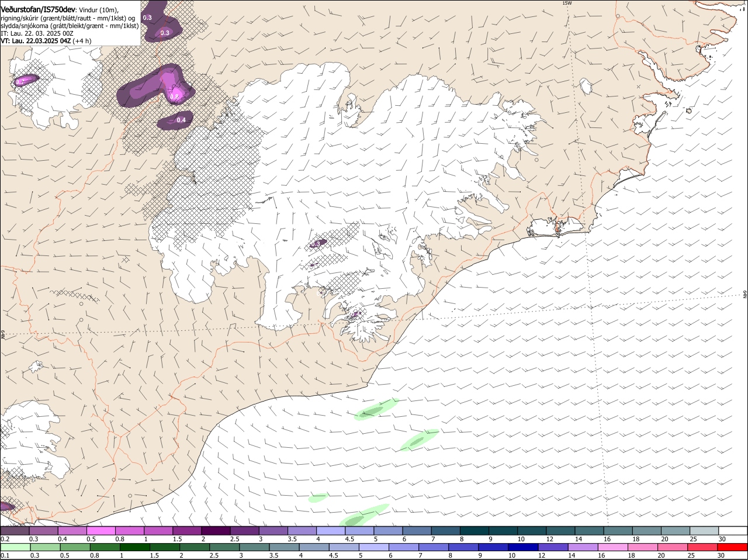Image resolution: width=748 pixels, height=560 pixels.
Task: Click dark blue bottom swatch between 10 and 12
Action: (523, 547)
